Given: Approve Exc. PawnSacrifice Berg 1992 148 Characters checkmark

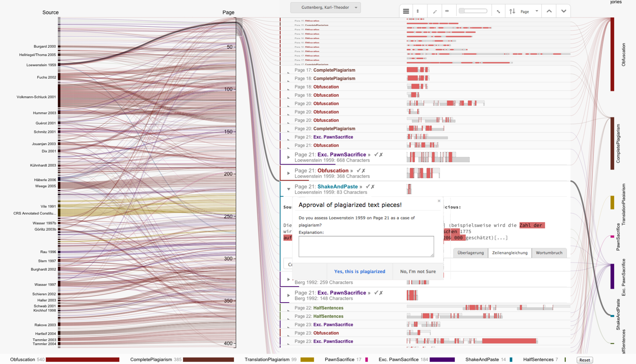Looking at the screenshot, I should click(x=376, y=293).
